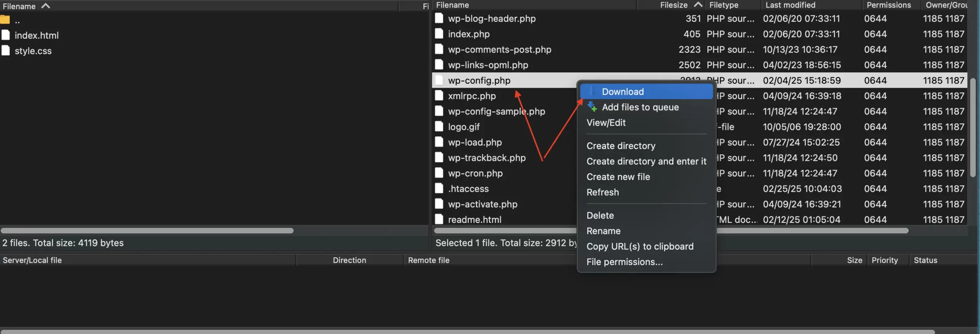Sort remote files by Filesize column header

coord(672,5)
